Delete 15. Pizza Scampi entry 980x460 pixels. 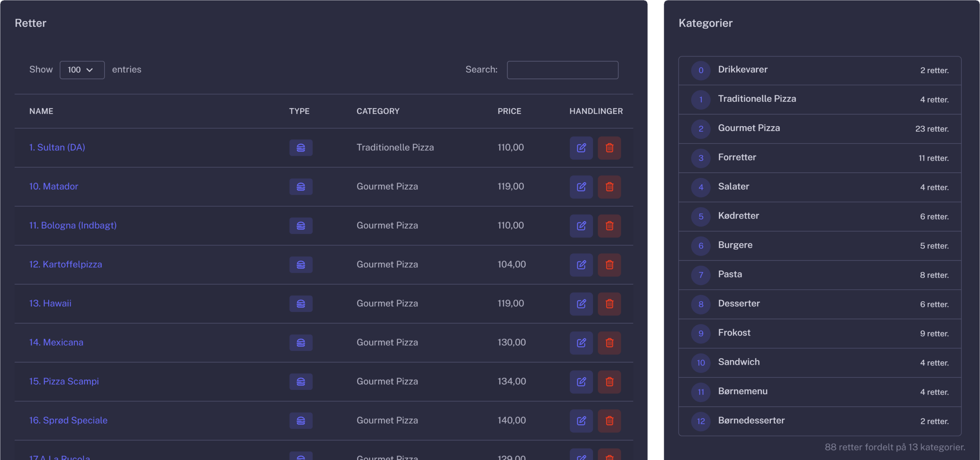coord(609,382)
